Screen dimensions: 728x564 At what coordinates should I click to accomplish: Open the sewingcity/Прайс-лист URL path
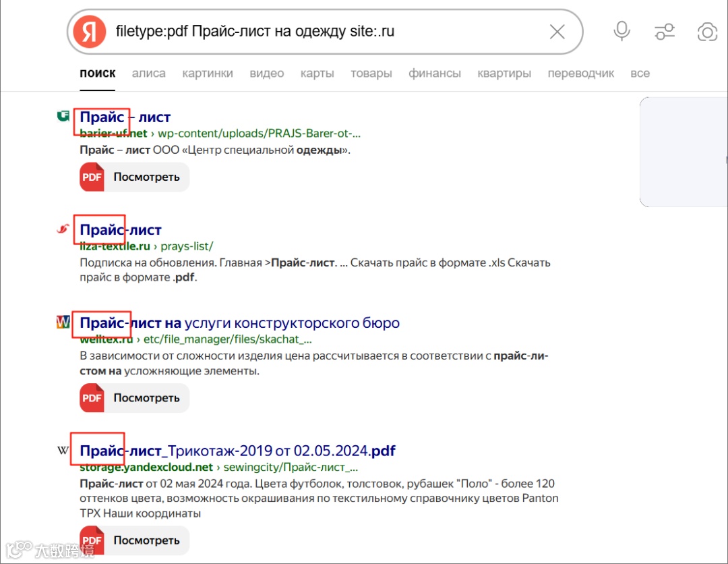(x=291, y=468)
